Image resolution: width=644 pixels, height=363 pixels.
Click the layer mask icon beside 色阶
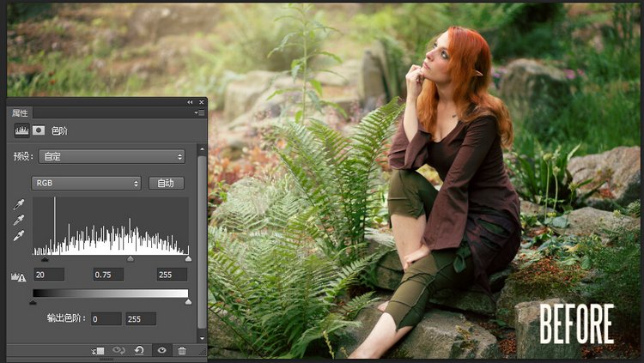tap(39, 130)
